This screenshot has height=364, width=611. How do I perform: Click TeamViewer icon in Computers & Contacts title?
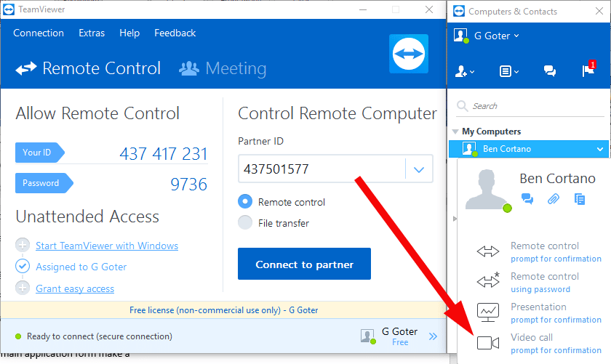(x=459, y=12)
